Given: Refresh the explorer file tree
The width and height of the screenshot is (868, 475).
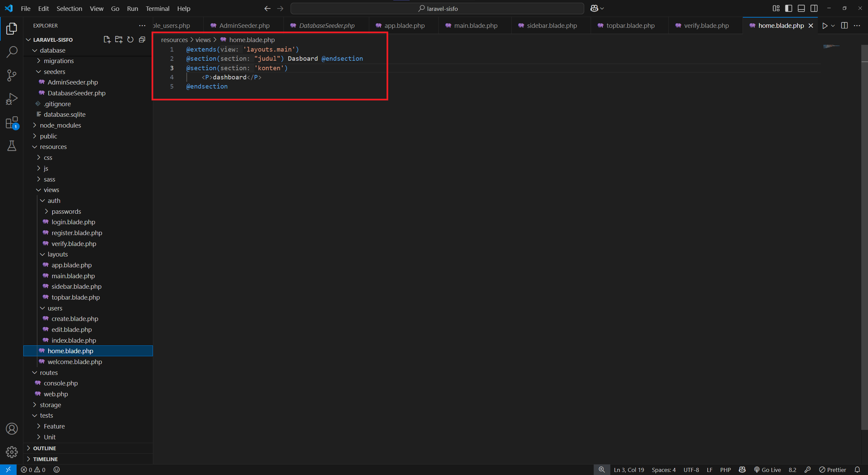Looking at the screenshot, I should pos(130,39).
